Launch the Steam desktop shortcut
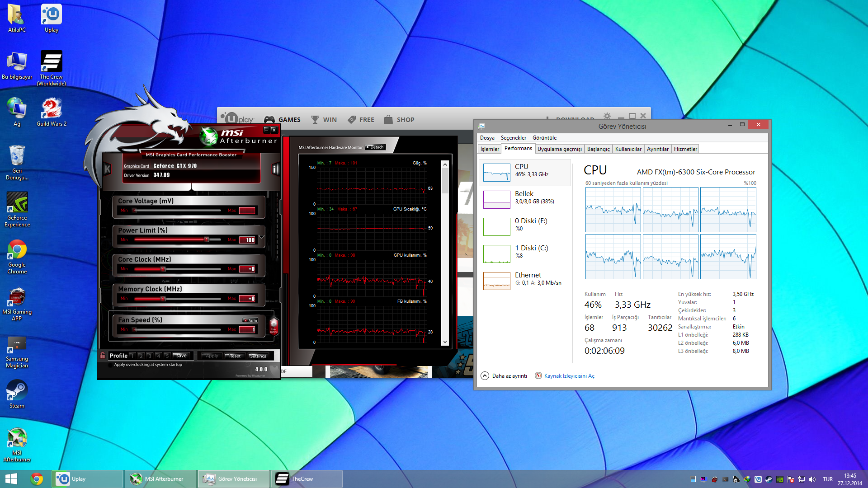Image resolution: width=868 pixels, height=488 pixels. pos(17,393)
